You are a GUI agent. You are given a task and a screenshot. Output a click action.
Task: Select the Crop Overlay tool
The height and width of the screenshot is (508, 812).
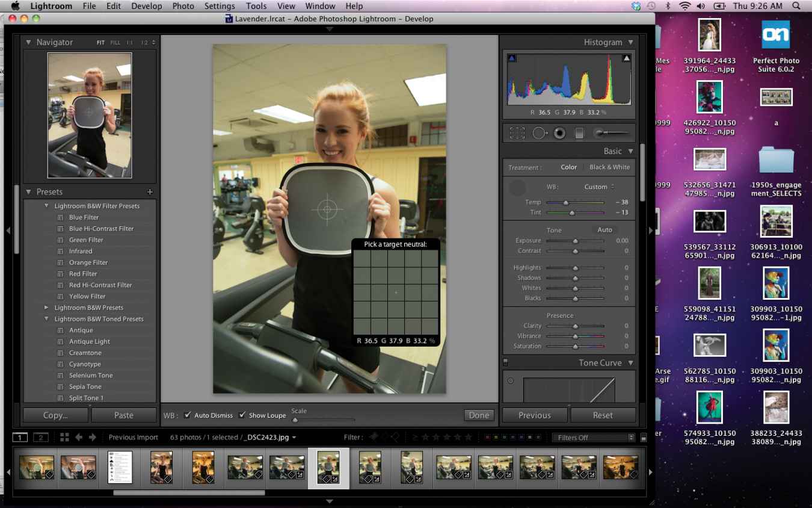(x=517, y=133)
